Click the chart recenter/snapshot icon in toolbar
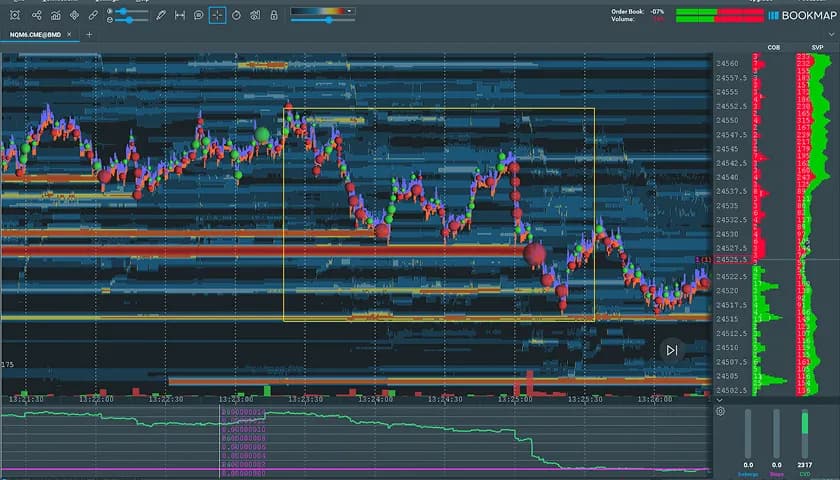 point(15,16)
